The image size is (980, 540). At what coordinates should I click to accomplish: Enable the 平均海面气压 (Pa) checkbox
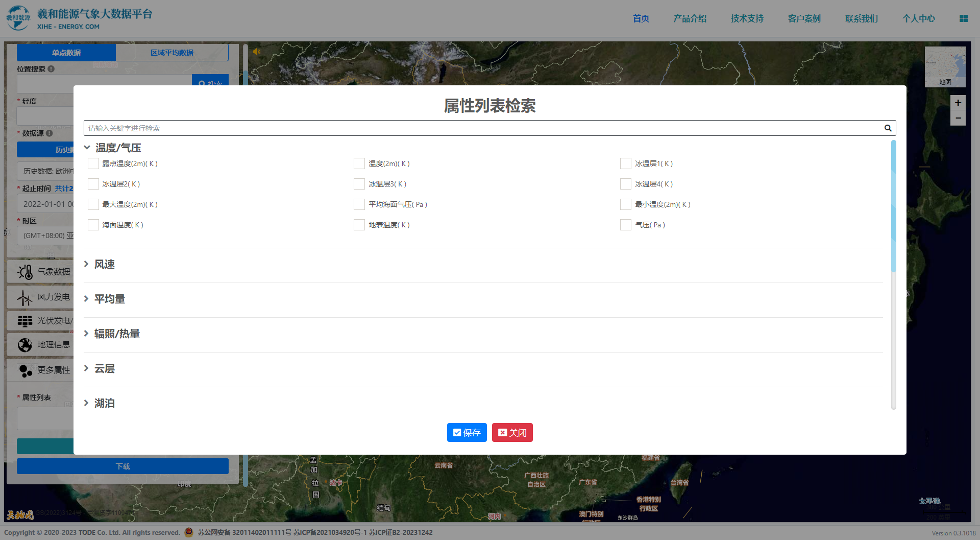359,204
